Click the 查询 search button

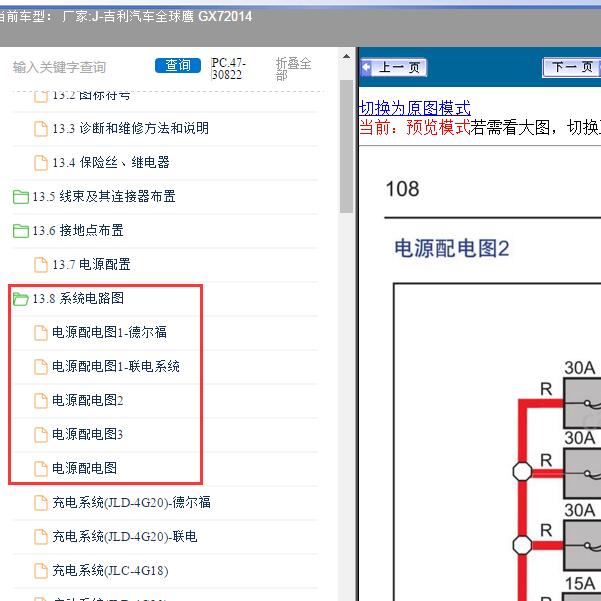177,66
